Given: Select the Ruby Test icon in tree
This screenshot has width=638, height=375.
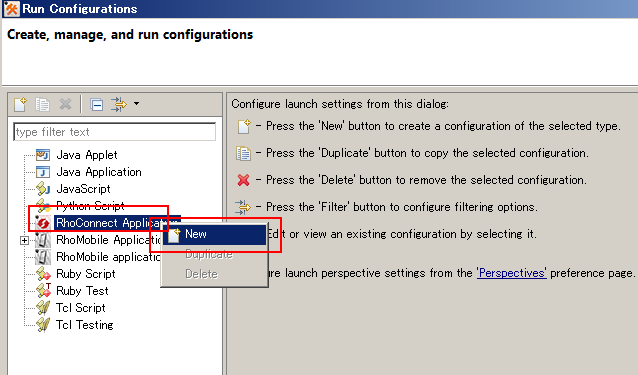Looking at the screenshot, I should point(43,290).
